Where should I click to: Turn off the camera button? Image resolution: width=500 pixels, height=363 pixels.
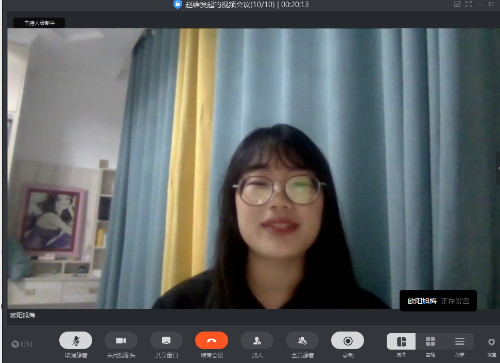pyautogui.click(x=121, y=341)
